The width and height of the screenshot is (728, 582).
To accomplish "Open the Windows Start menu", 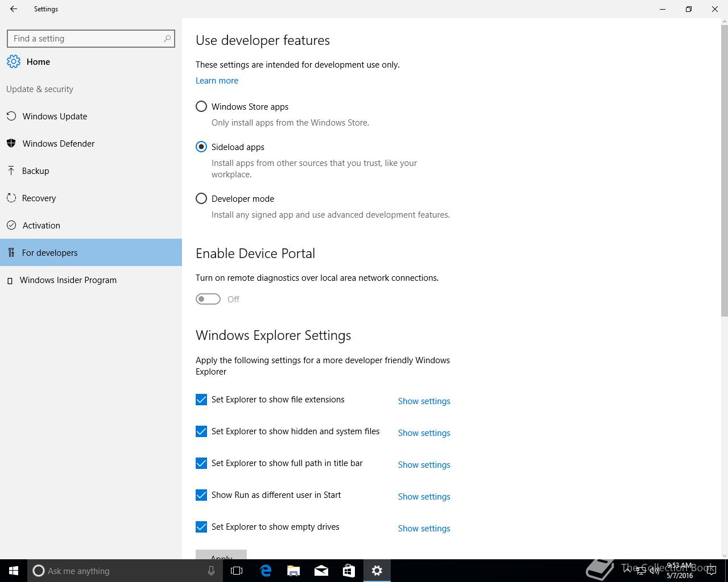I will point(14,571).
